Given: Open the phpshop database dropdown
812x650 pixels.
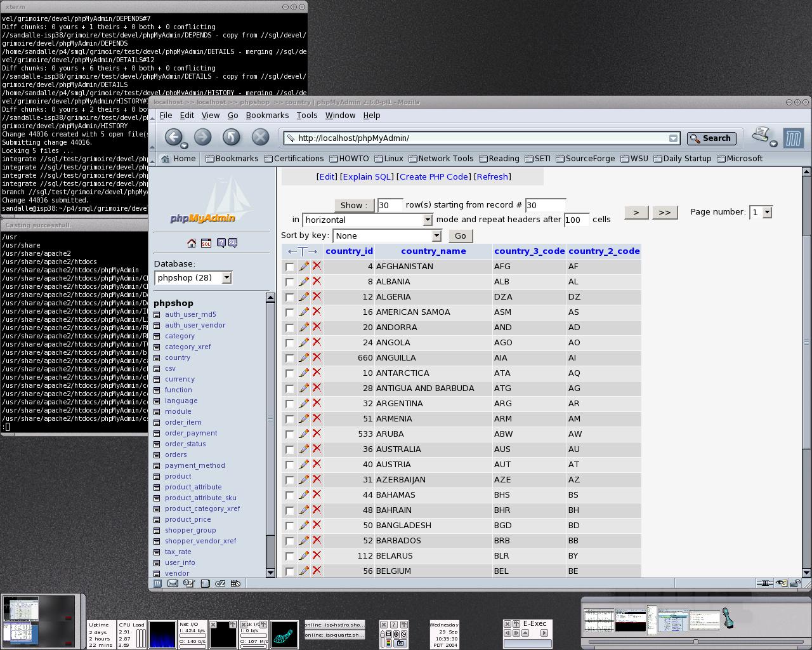Looking at the screenshot, I should coord(193,278).
